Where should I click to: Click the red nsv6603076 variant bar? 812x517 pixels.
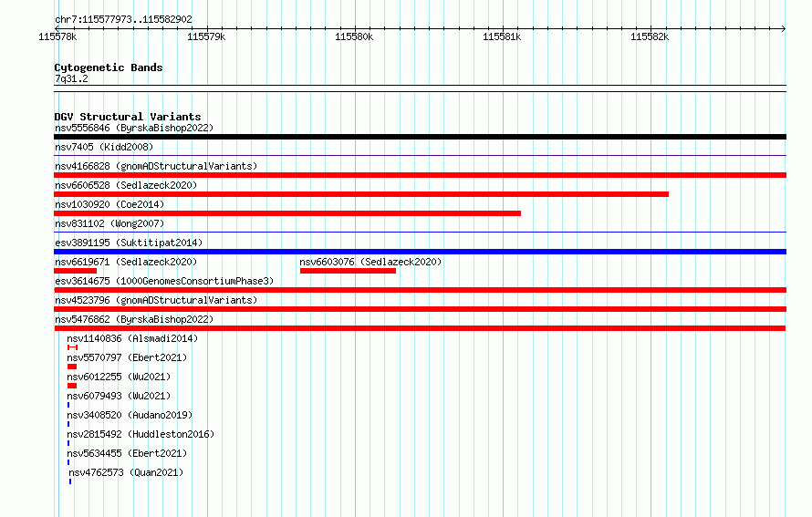(348, 271)
